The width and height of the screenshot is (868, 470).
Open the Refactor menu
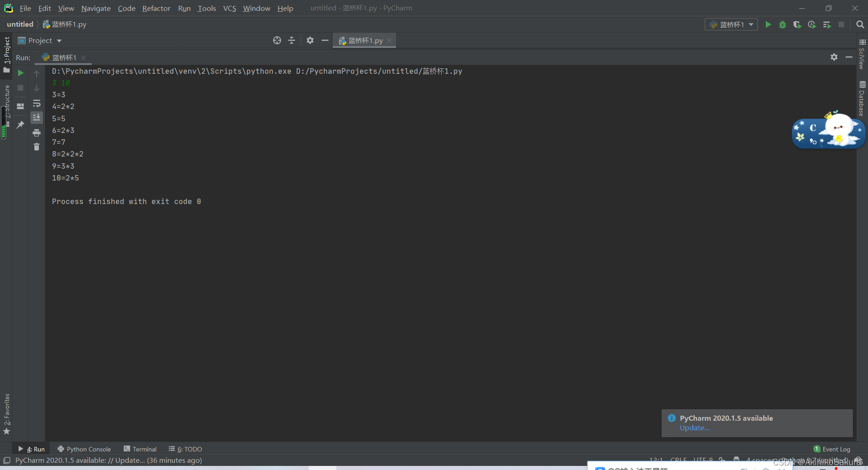click(156, 8)
